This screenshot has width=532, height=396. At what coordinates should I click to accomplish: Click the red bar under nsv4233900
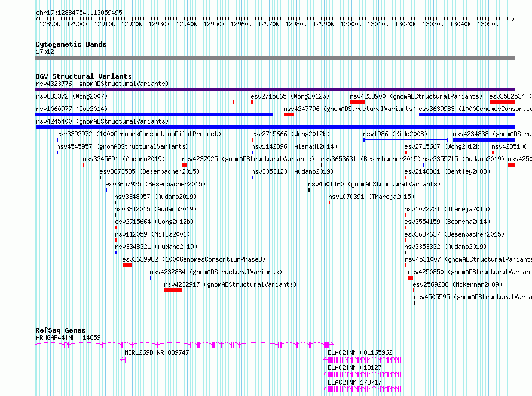coord(357,102)
